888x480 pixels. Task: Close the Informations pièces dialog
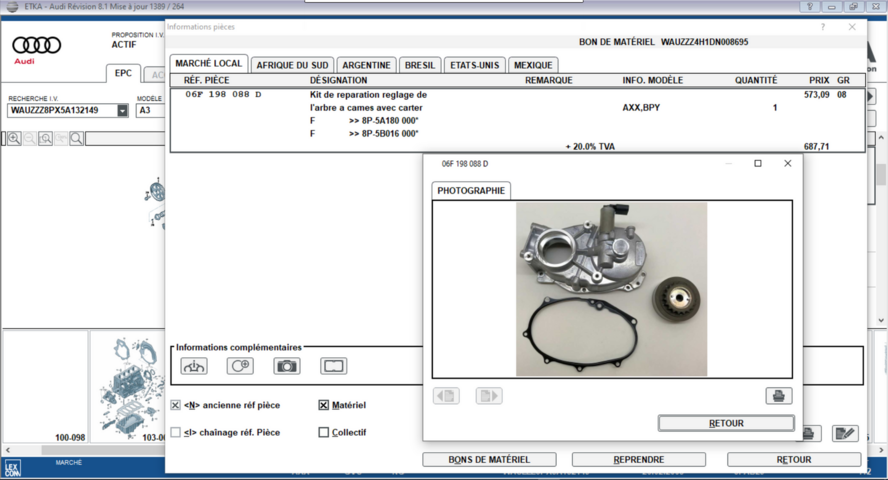pos(852,27)
